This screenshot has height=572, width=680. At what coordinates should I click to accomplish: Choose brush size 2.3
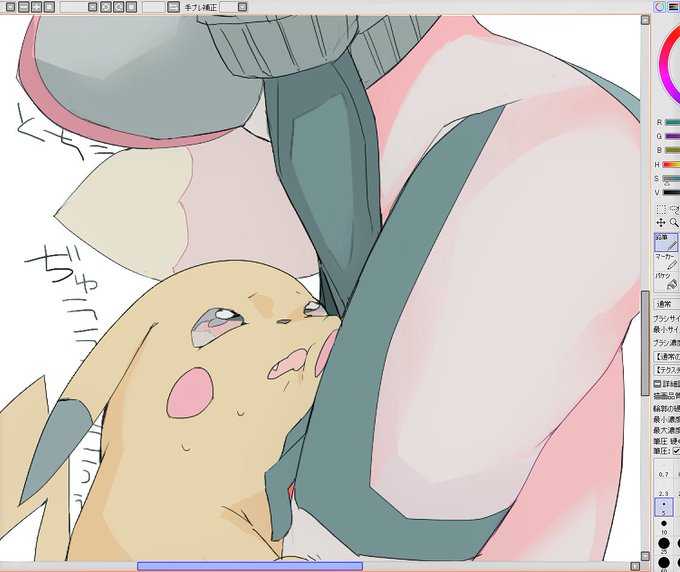click(x=664, y=488)
